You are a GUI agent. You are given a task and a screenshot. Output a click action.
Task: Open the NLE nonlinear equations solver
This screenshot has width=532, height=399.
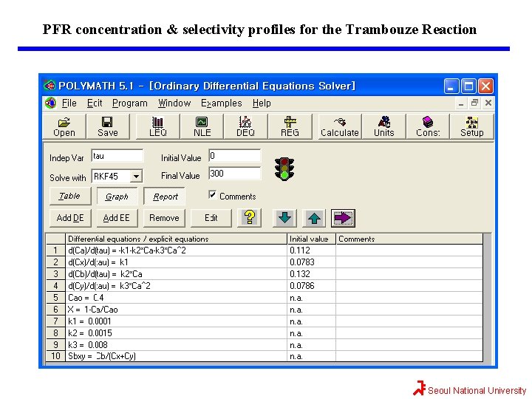point(202,126)
